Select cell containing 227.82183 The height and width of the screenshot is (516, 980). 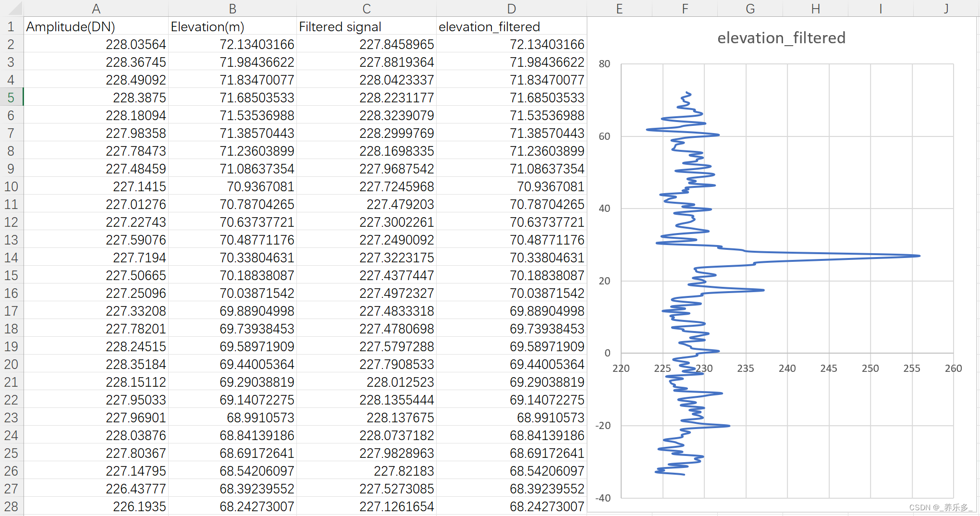tap(367, 471)
